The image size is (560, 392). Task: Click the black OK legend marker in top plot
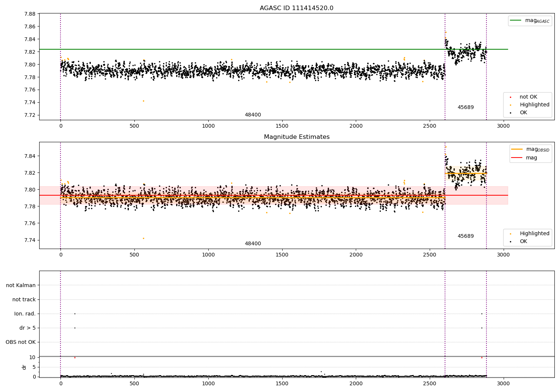(510, 113)
